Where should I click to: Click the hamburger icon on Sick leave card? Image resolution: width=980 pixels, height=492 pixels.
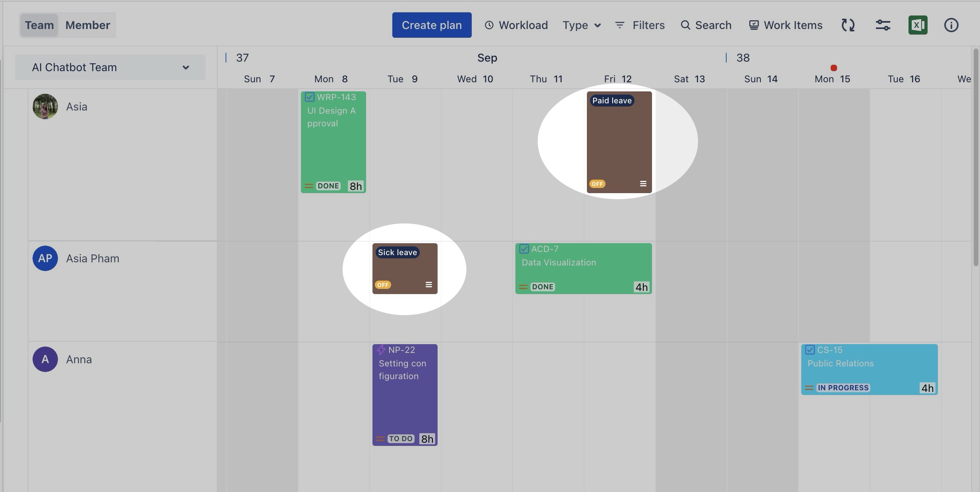tap(428, 285)
